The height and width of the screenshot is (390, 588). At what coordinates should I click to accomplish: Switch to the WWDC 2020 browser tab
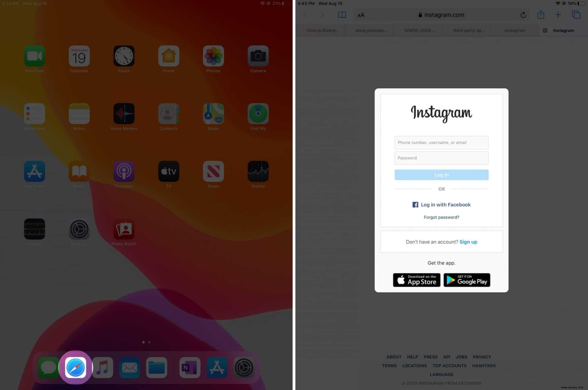(x=419, y=30)
